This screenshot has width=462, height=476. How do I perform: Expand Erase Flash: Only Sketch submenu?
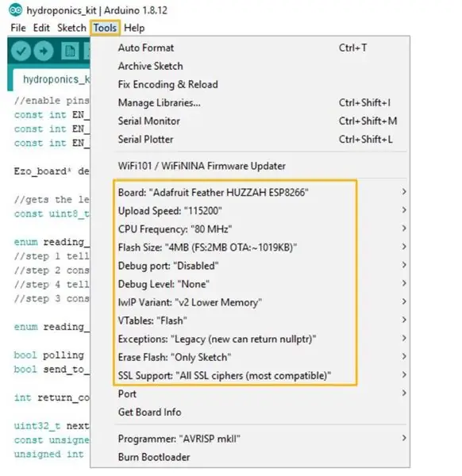250,357
